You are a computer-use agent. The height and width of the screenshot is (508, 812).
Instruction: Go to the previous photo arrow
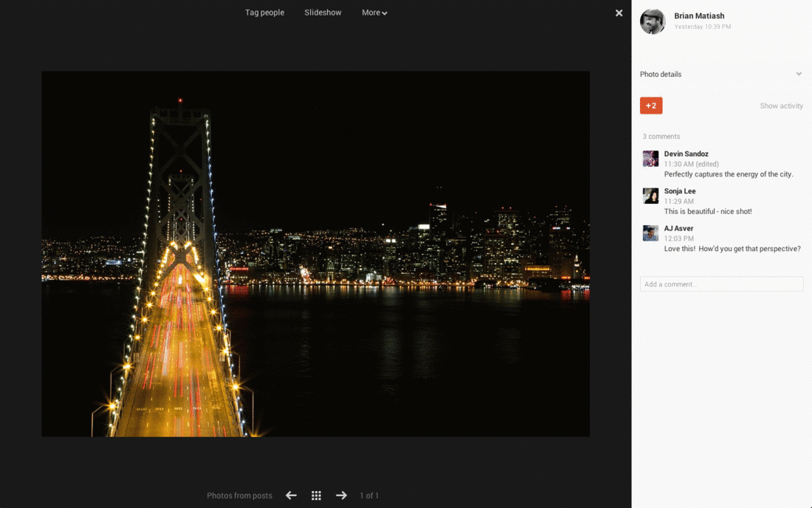[291, 495]
